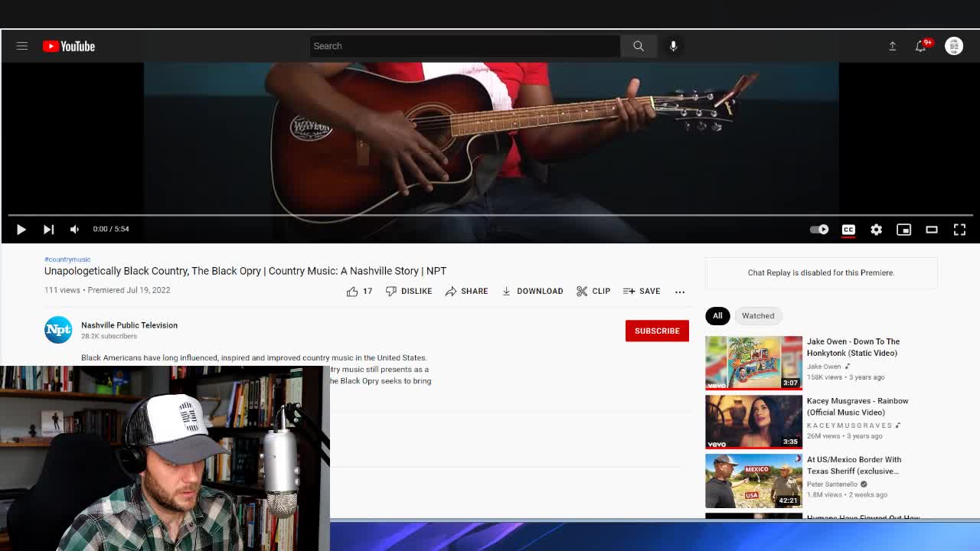Click inside the Search input field
980x551 pixels.
tap(465, 46)
